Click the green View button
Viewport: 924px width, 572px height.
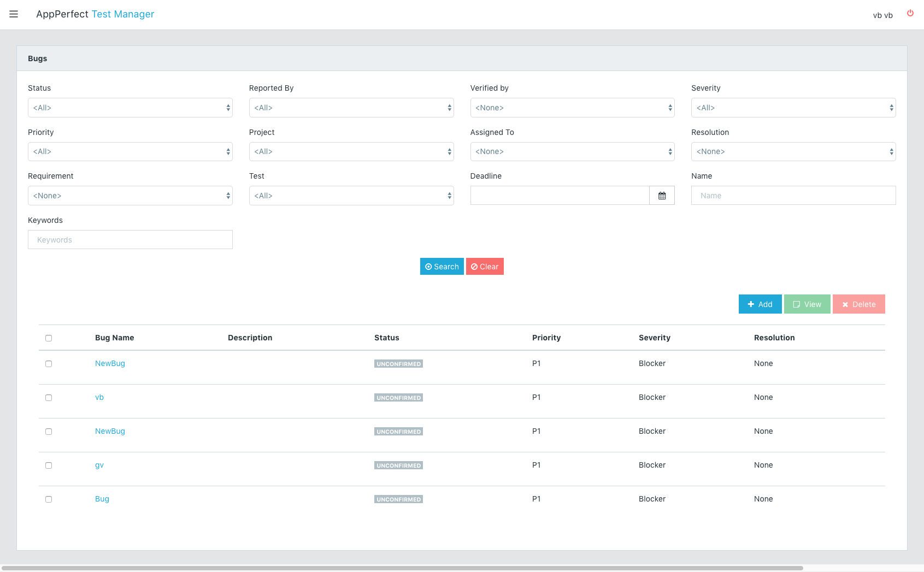pyautogui.click(x=807, y=304)
